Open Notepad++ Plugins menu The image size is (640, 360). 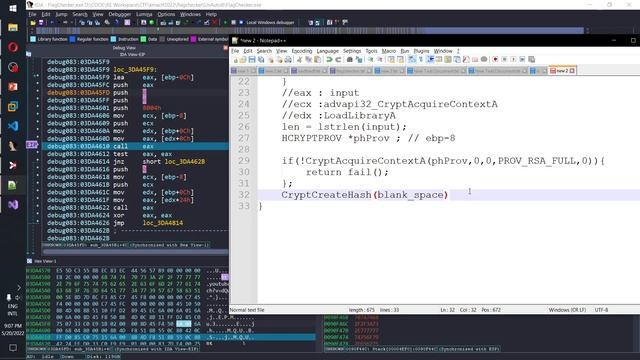point(421,51)
